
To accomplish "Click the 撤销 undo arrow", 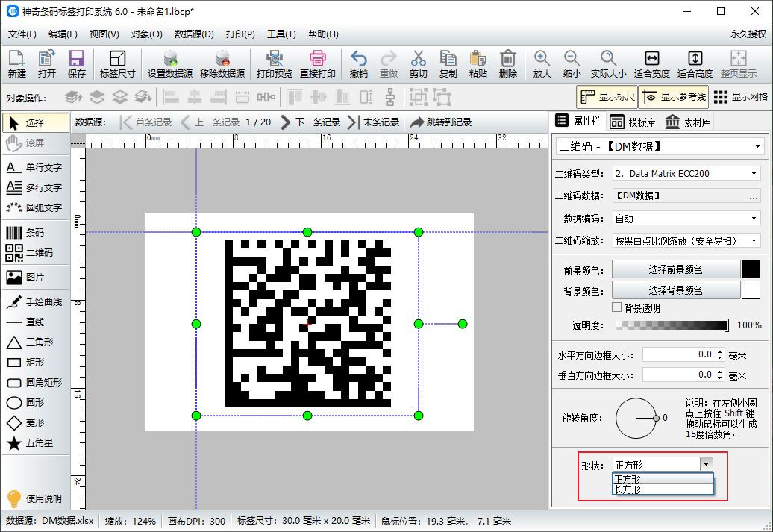I will click(x=358, y=64).
